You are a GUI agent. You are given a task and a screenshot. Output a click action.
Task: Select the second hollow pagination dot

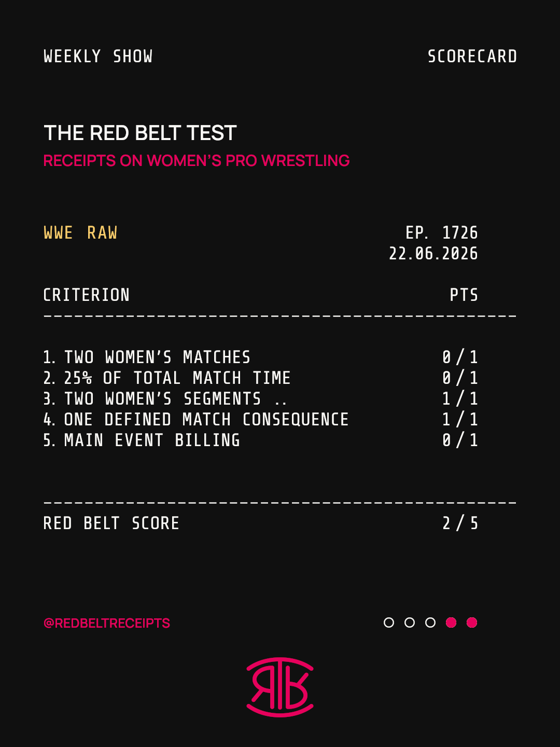tap(410, 622)
